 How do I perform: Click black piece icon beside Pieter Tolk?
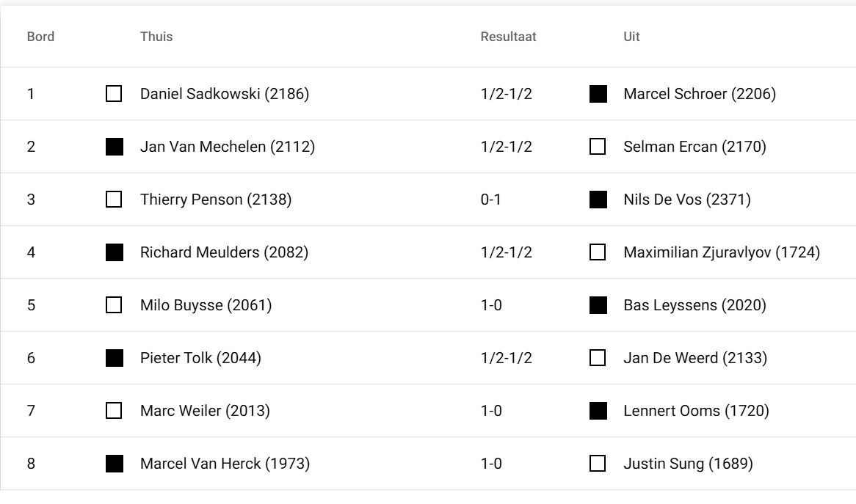(x=114, y=358)
